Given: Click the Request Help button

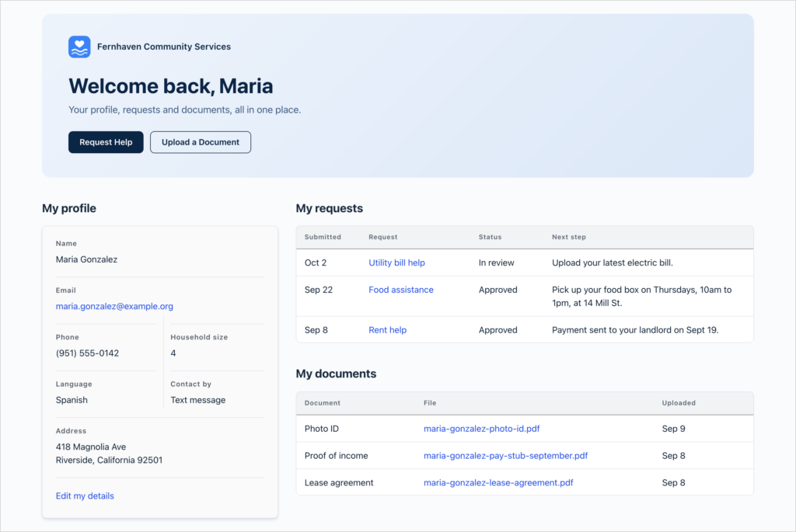Looking at the screenshot, I should (x=106, y=142).
